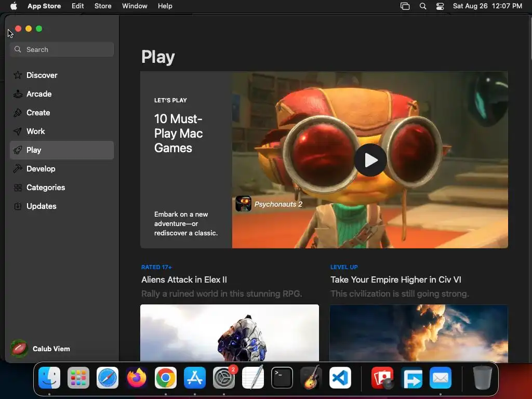Screen dimensions: 532x399
Task: Open Terminal from the Dock
Action: click(x=282, y=378)
